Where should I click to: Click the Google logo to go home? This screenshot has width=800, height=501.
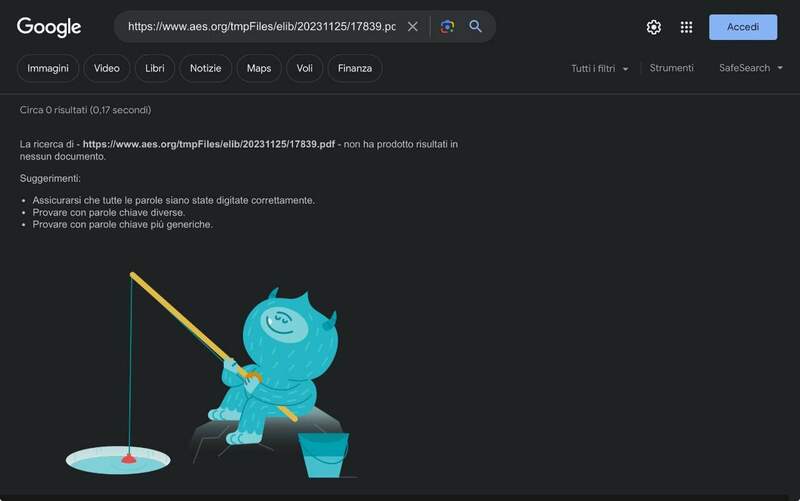coord(49,27)
